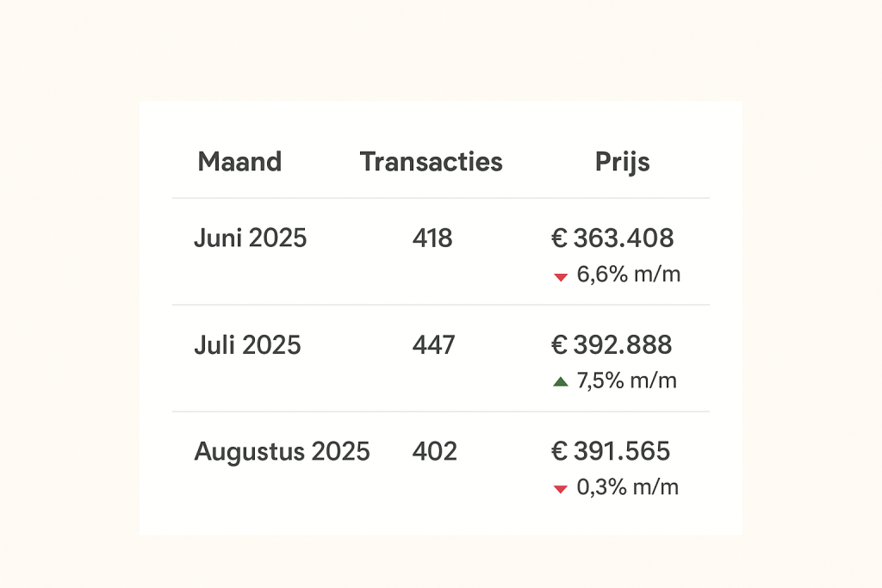
Task: Click the price € 363.408
Action: coord(612,238)
